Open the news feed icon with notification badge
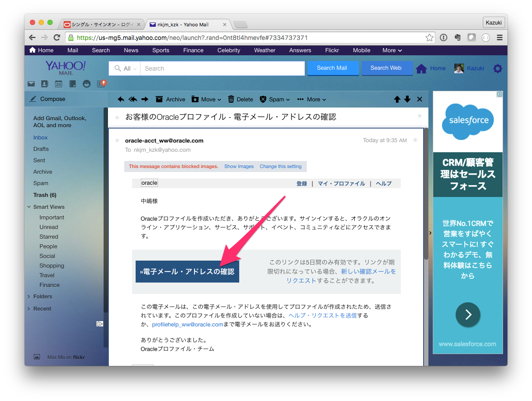The image size is (532, 401). tap(101, 83)
